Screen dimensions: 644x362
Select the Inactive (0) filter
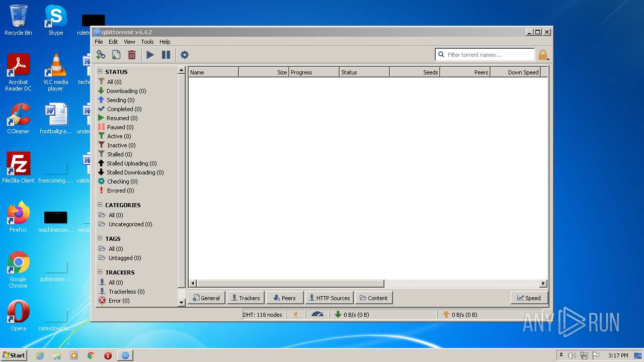tap(116, 145)
